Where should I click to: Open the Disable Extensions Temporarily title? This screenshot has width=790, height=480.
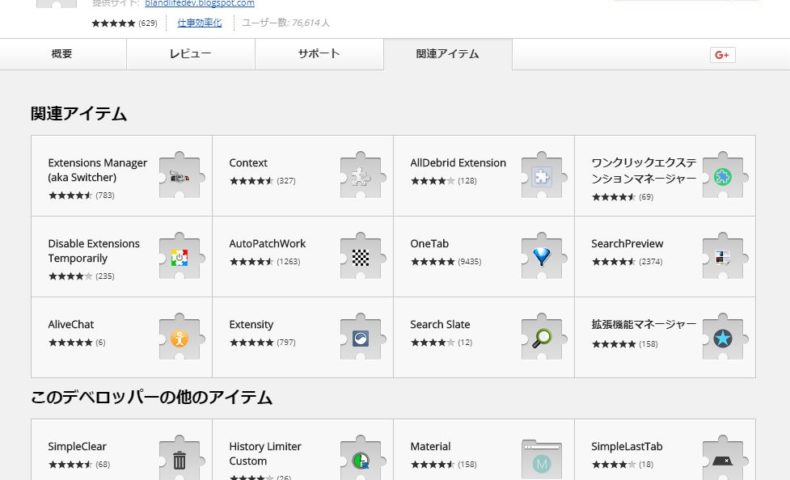[x=94, y=250]
